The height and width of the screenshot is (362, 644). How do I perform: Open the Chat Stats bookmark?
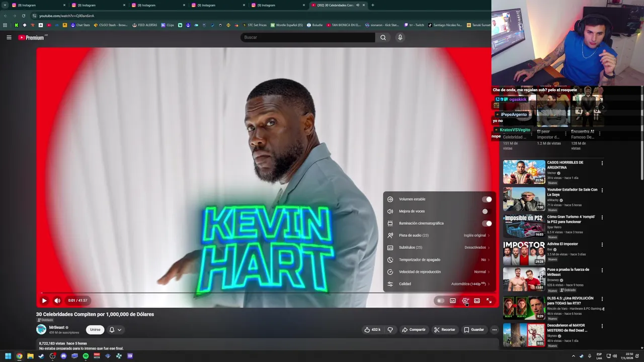[x=80, y=25]
